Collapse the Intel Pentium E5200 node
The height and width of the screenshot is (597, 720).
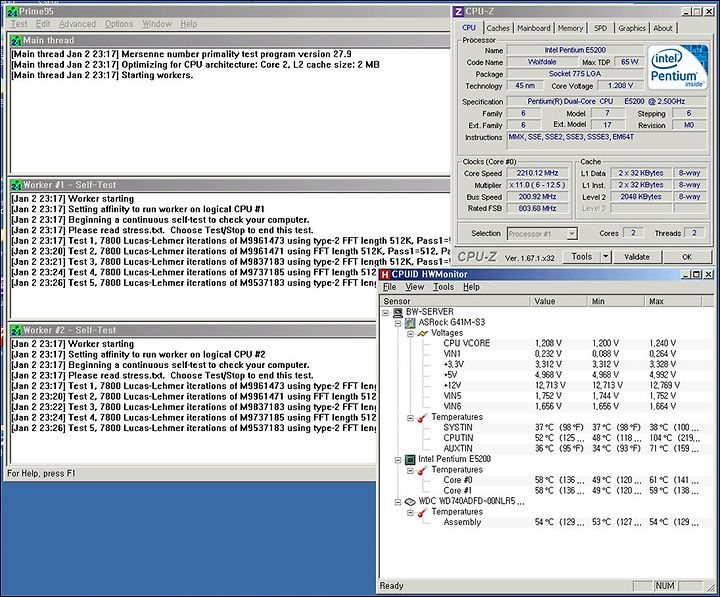click(x=398, y=460)
